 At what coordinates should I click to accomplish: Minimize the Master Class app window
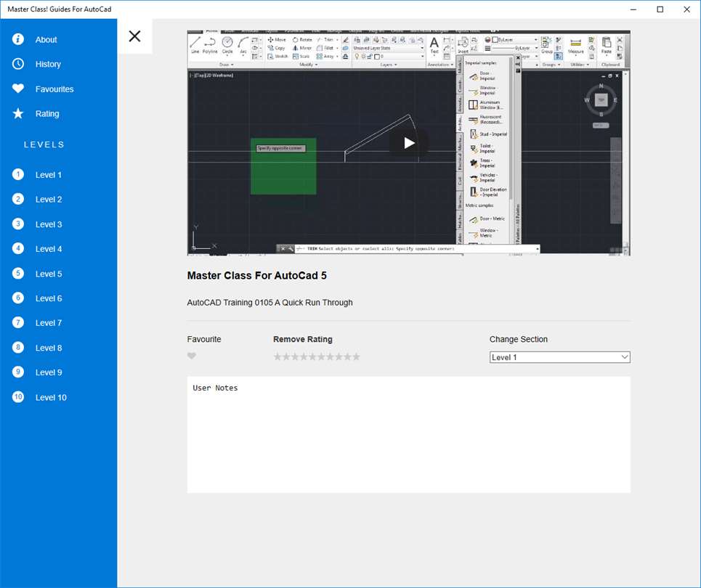(633, 9)
